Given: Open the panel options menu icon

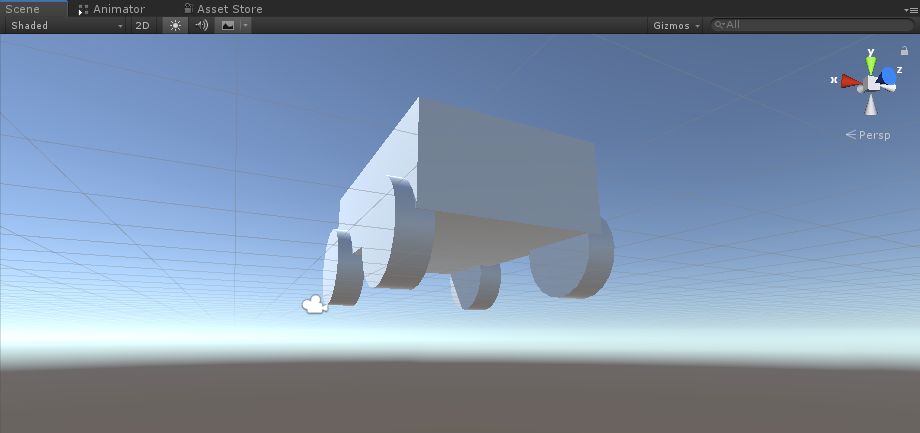Looking at the screenshot, I should click(x=913, y=10).
